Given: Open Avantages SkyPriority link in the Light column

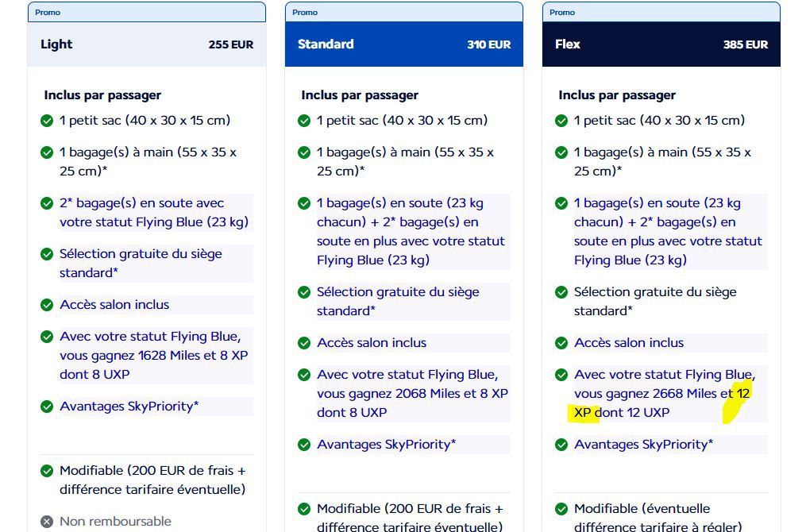Looking at the screenshot, I should pyautogui.click(x=129, y=407).
